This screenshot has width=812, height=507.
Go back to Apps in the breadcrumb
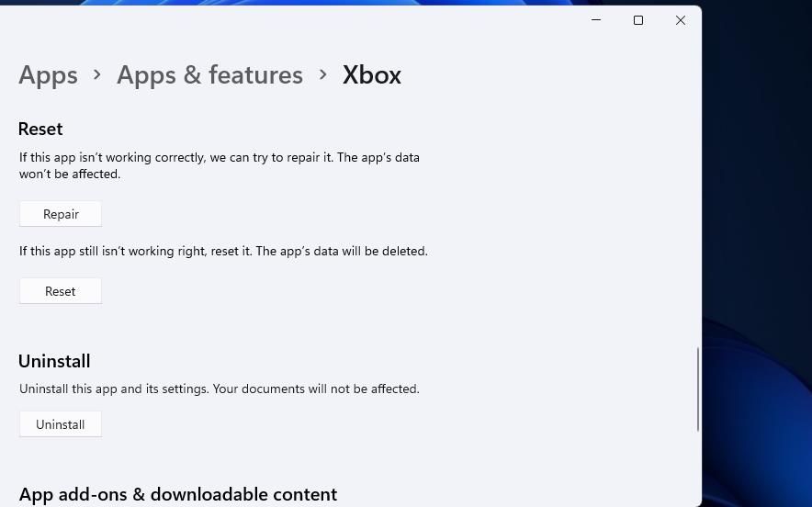[48, 74]
